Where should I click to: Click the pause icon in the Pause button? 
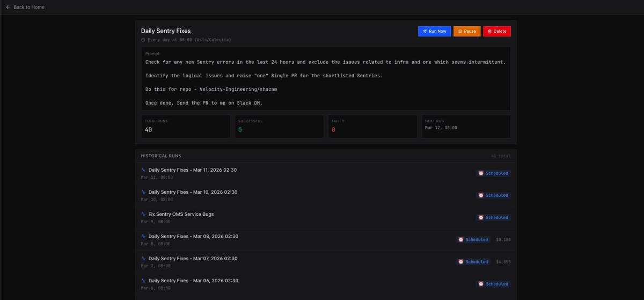pos(460,31)
